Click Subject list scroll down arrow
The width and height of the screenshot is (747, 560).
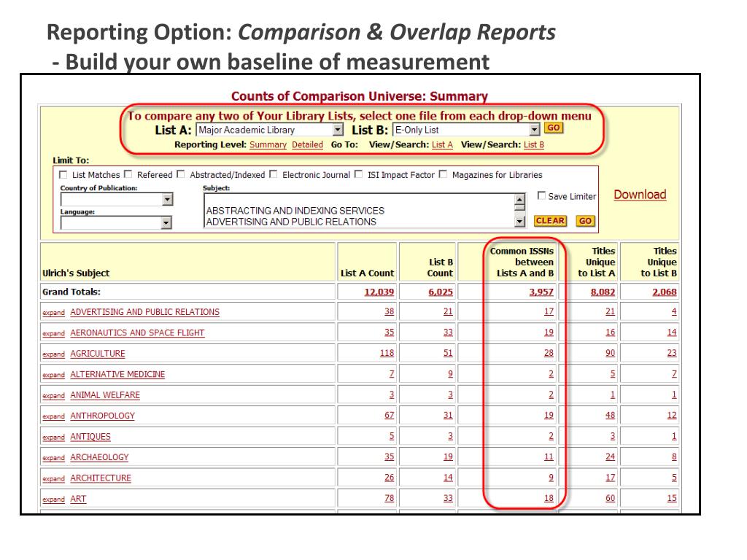click(x=519, y=222)
